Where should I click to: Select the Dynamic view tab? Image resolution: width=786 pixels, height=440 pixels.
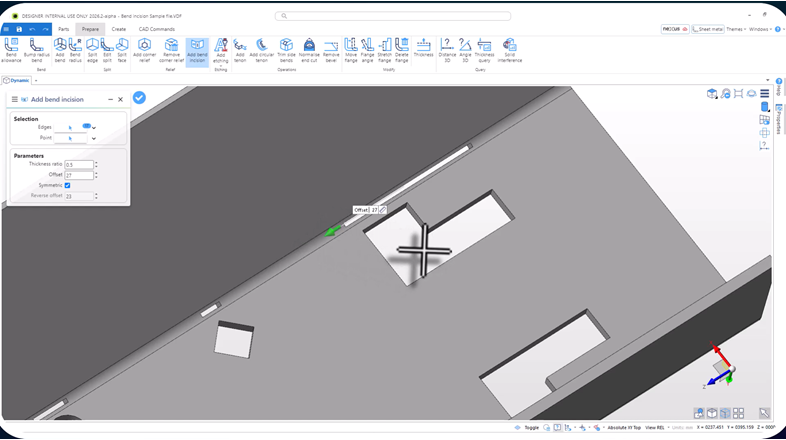tap(17, 80)
